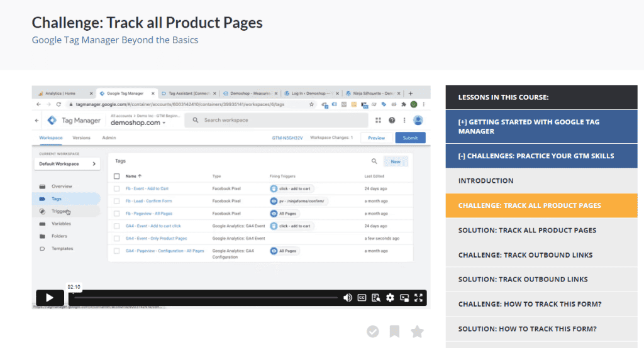Toggle closed captions in the video player
The image size is (644, 348).
[x=362, y=298]
